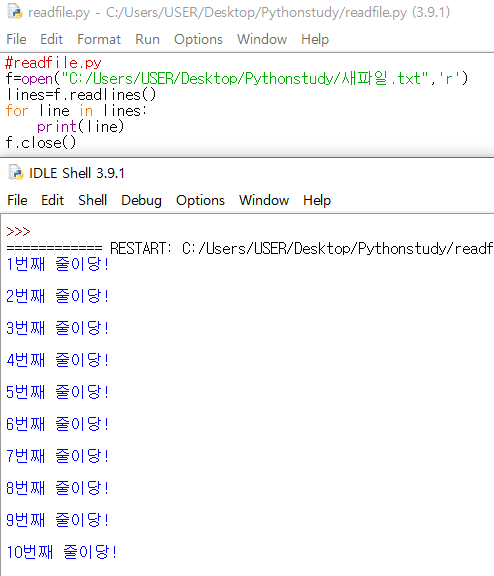
Task: Open the File menu in the readfile.py editor
Action: tap(16, 39)
